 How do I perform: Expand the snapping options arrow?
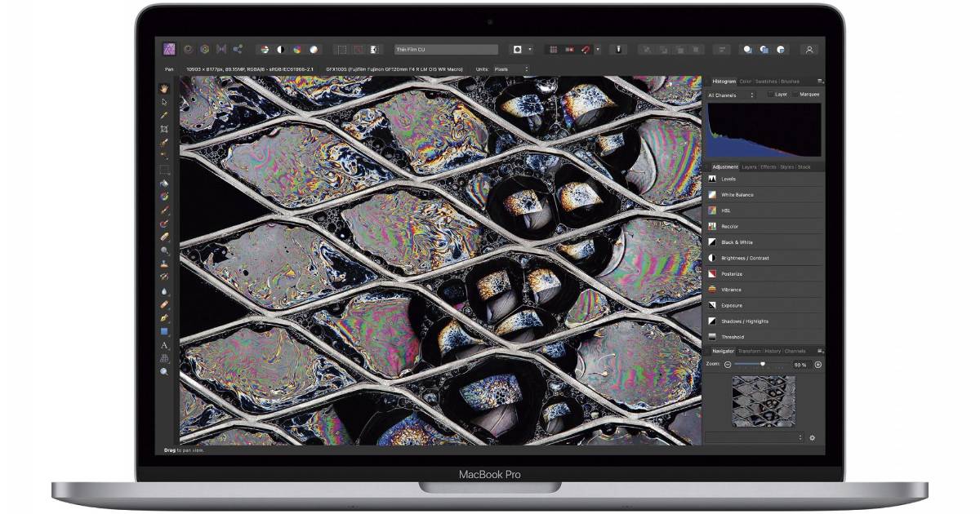(x=597, y=49)
